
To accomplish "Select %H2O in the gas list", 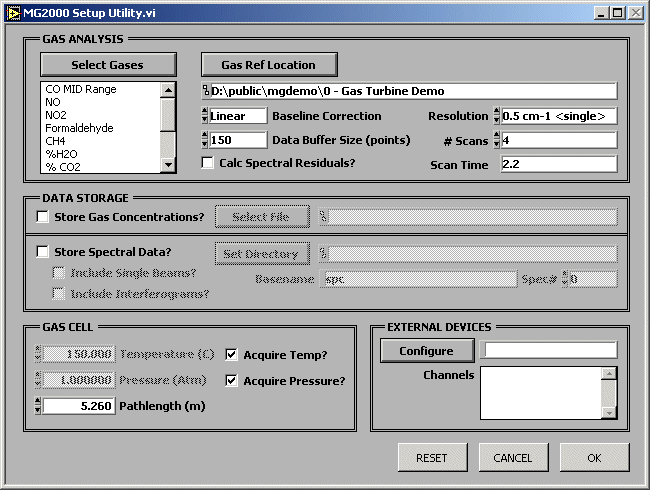I will point(61,154).
